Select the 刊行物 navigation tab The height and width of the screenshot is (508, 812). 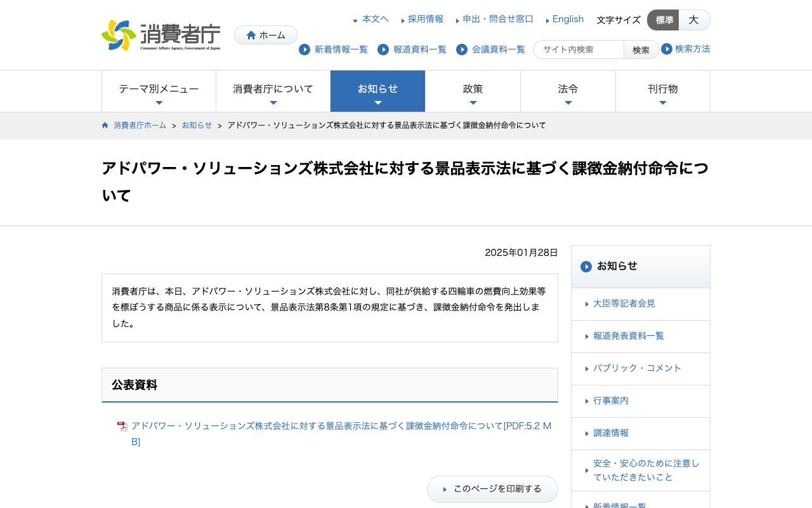[662, 91]
